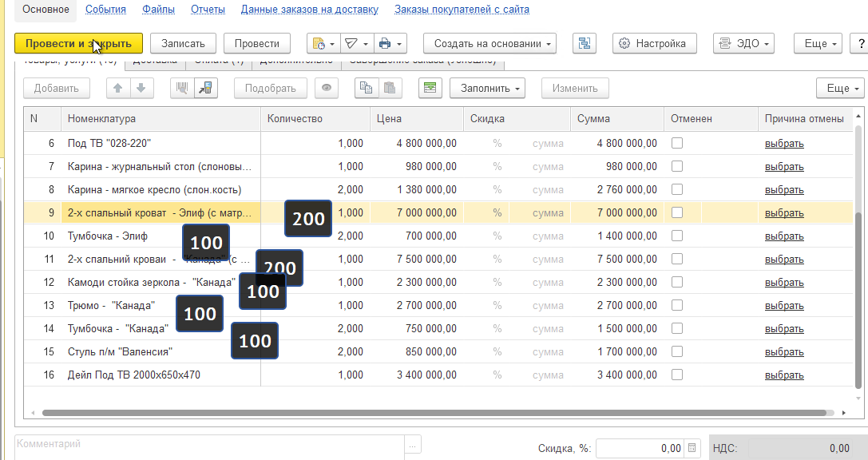This screenshot has height=460, width=868.
Task: Move row down with the down arrow icon
Action: (x=141, y=88)
